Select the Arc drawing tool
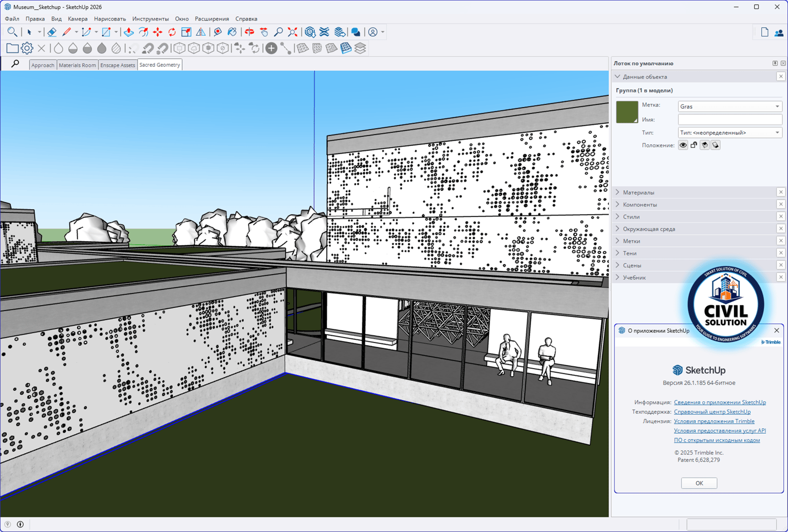788x532 pixels. pos(86,32)
